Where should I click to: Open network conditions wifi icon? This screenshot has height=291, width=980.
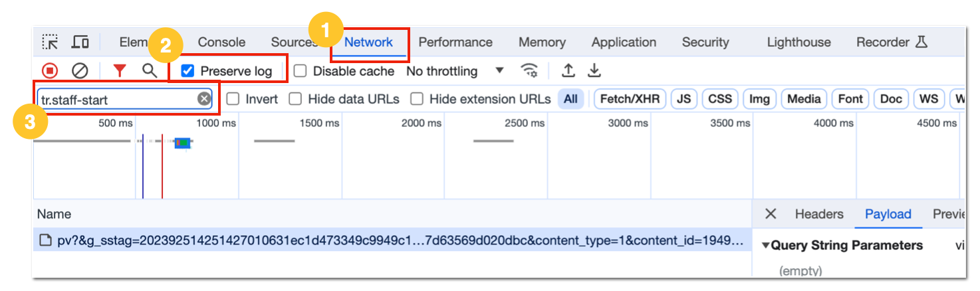(529, 70)
